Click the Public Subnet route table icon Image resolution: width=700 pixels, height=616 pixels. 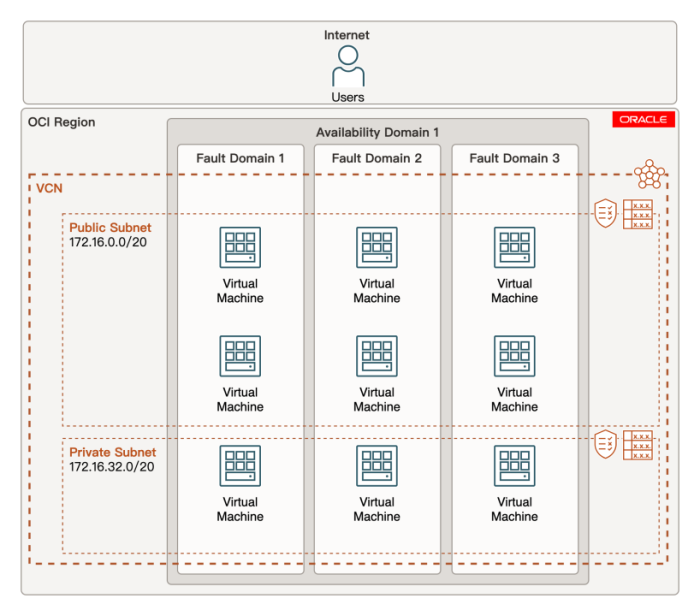(638, 214)
